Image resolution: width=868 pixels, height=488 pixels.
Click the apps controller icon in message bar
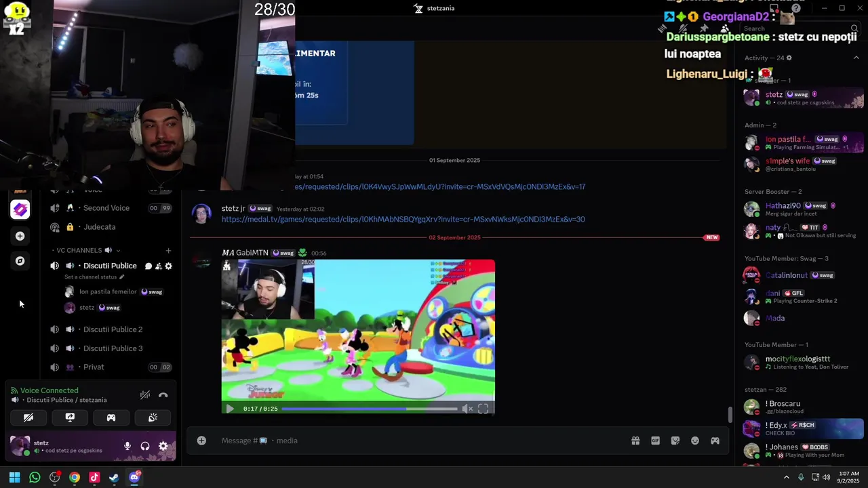(715, 441)
